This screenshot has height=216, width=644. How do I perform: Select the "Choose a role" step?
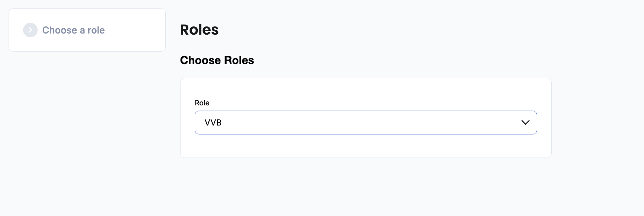click(73, 30)
